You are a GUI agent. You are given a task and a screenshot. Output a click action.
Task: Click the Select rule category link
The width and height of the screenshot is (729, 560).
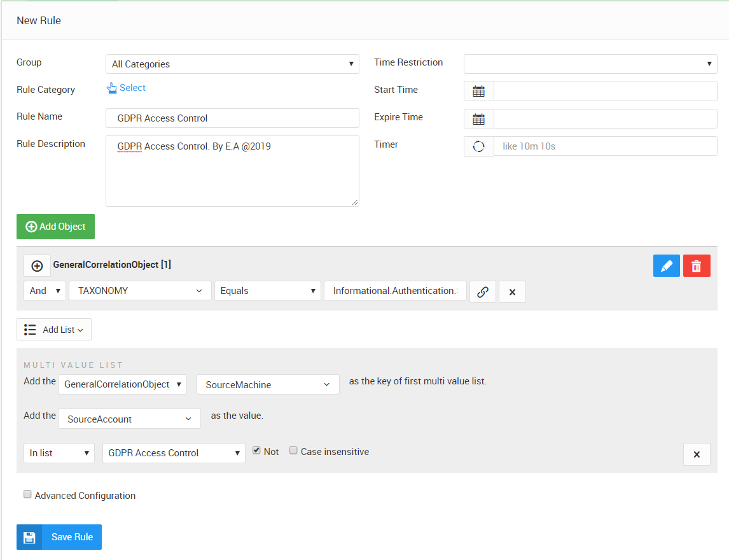(x=127, y=88)
